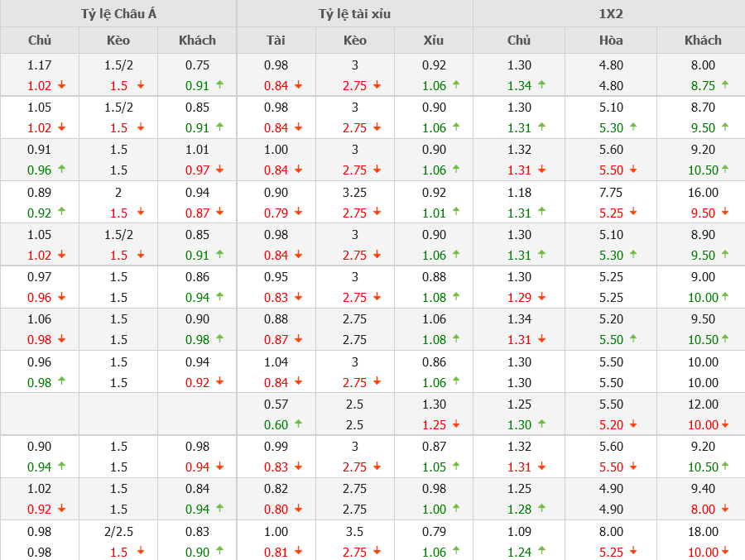The image size is (745, 560).
Task: Click the Xỉu column header
Action: coord(434,40)
